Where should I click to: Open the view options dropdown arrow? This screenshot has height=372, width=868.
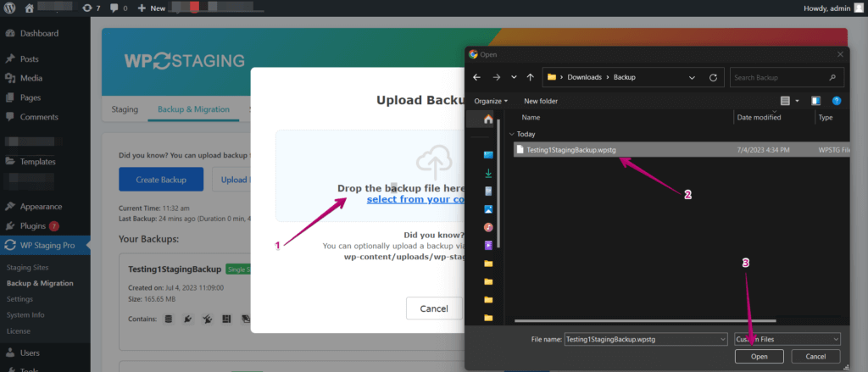[x=797, y=101]
